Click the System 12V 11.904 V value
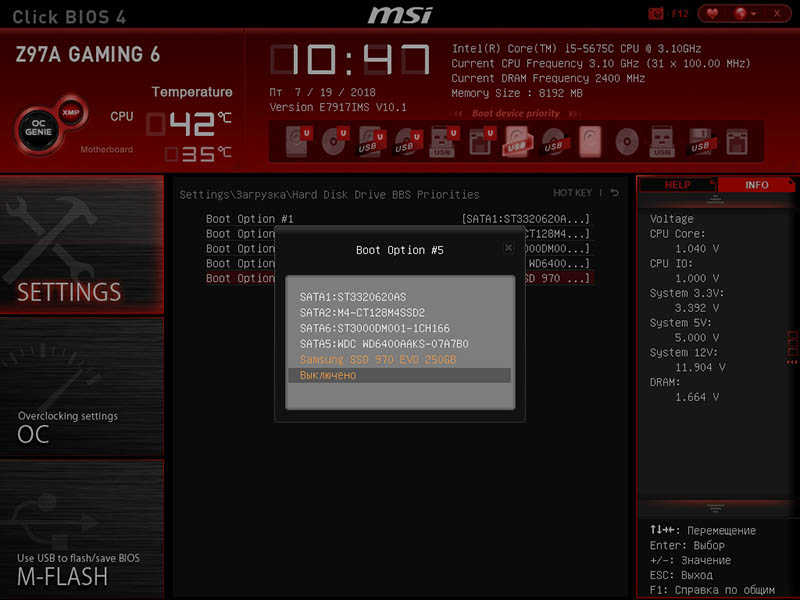This screenshot has height=600, width=800. tap(700, 367)
